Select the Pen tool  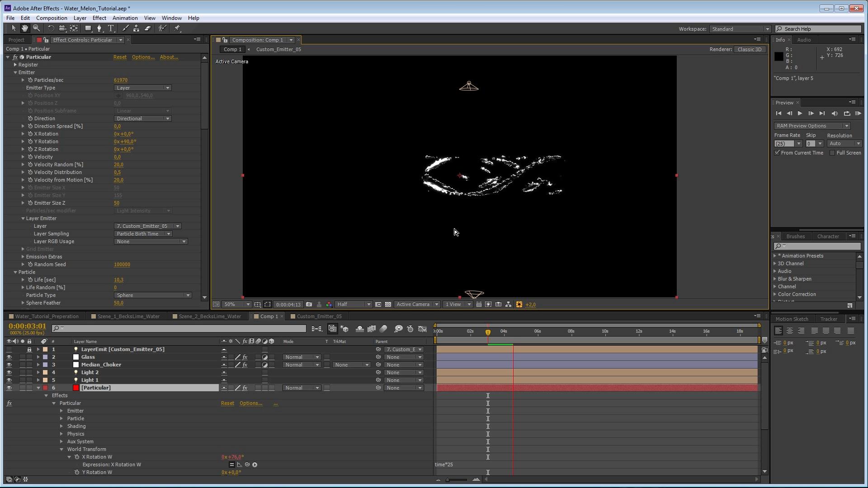tap(99, 28)
